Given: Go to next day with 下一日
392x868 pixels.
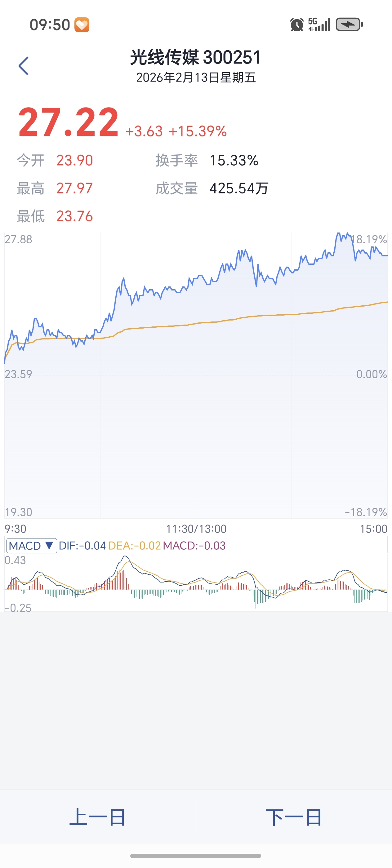Looking at the screenshot, I should pyautogui.click(x=294, y=817).
